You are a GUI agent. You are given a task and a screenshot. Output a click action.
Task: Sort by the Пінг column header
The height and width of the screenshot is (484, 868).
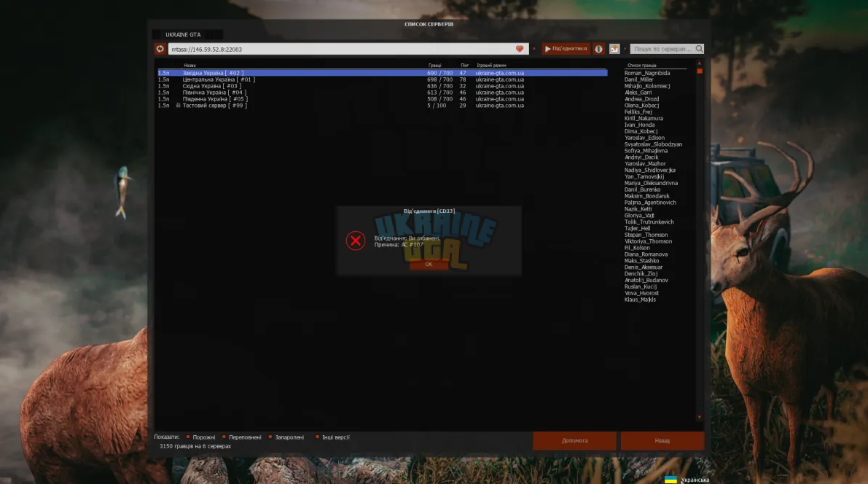[x=464, y=66]
